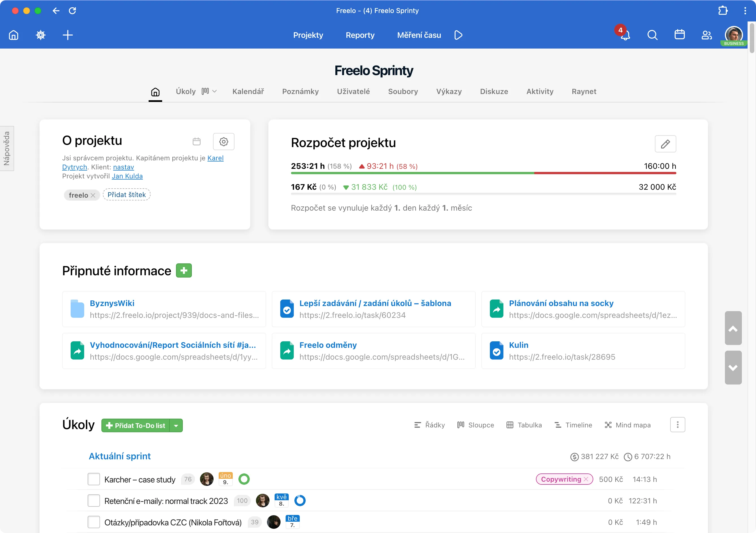This screenshot has height=533, width=756.
Task: Open the Nápověda help side tab
Action: coord(6,148)
